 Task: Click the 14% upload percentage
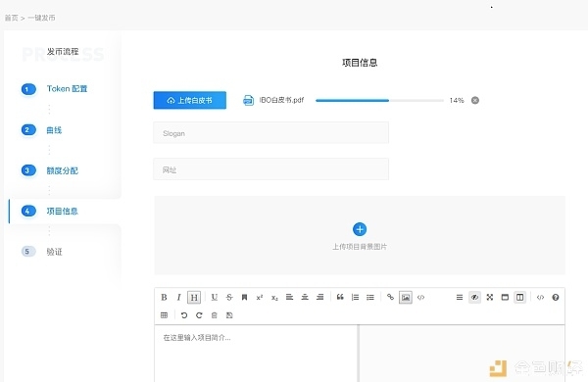[457, 101]
